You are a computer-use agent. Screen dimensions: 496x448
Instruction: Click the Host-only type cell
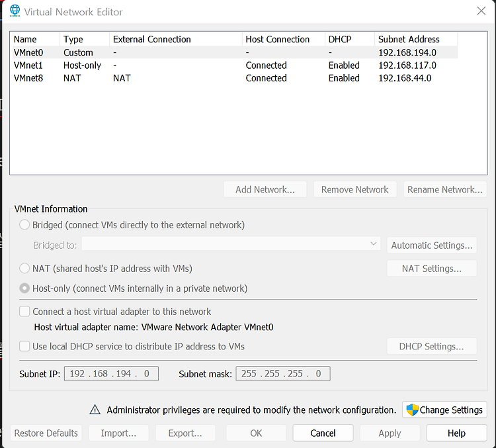[x=82, y=66]
